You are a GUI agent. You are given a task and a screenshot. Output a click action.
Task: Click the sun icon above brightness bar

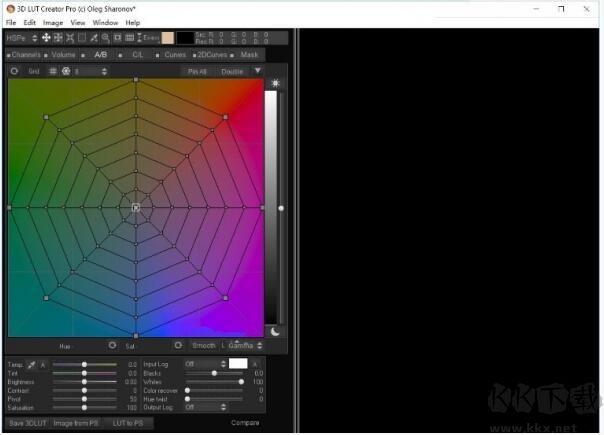coord(275,83)
